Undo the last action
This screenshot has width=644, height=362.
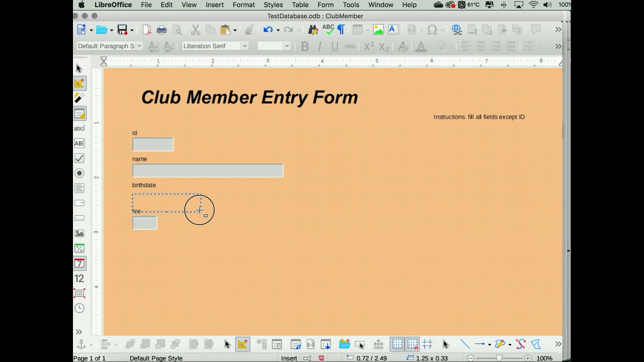point(268,30)
